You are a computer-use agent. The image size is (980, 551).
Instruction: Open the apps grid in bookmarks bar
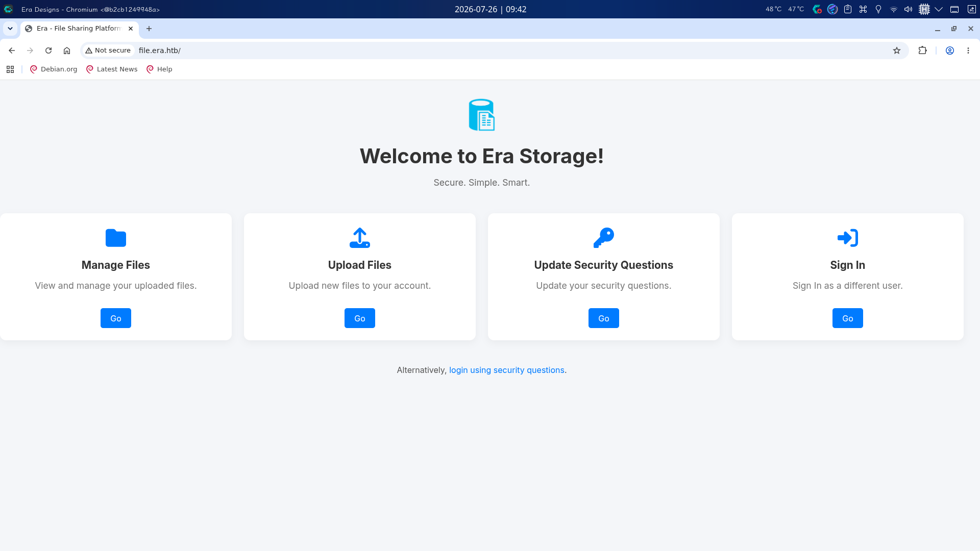[10, 69]
